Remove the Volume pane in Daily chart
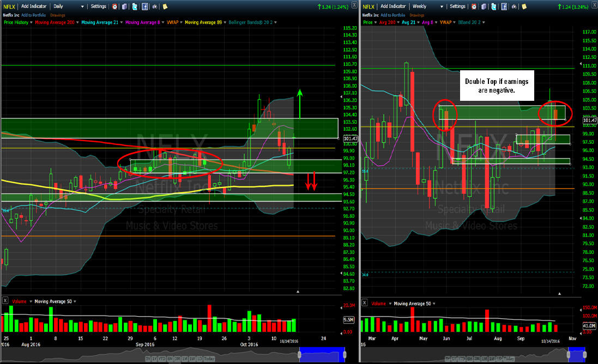The width and height of the screenshot is (598, 364). click(x=5, y=300)
